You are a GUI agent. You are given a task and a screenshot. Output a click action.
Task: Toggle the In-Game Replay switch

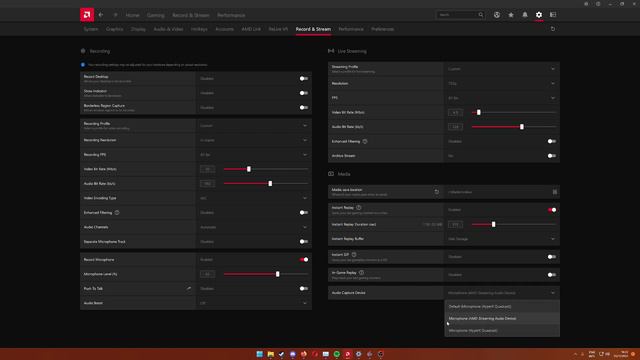coord(552,275)
